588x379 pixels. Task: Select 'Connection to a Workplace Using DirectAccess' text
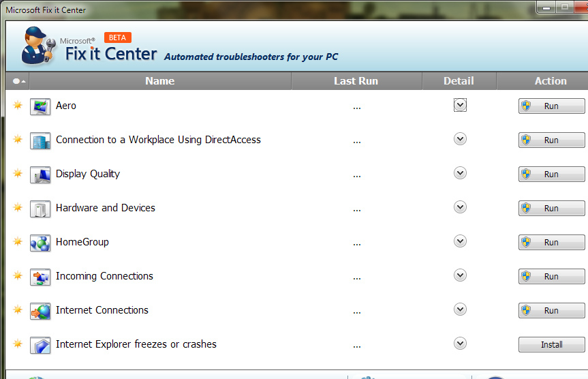click(x=158, y=140)
